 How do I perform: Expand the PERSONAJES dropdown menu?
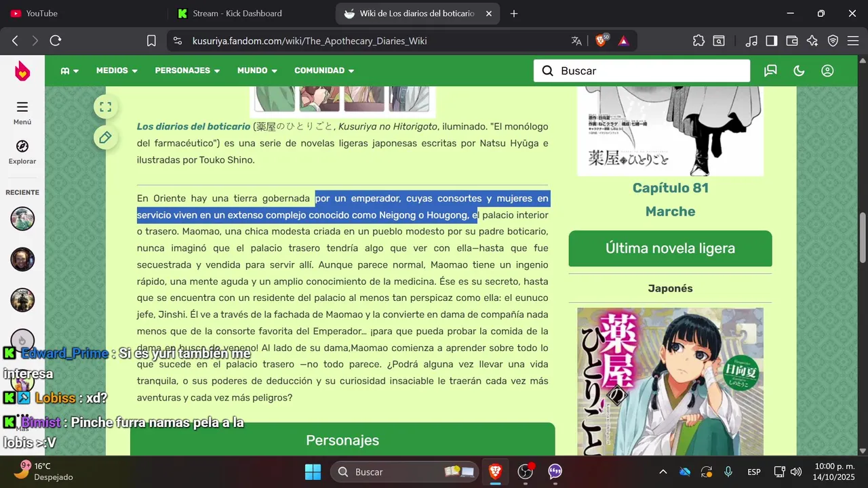point(187,70)
